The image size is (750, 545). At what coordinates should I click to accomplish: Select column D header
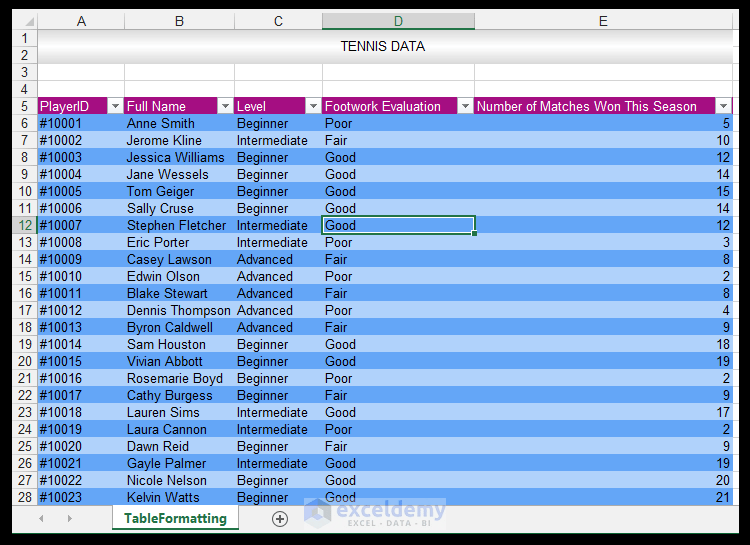(398, 21)
